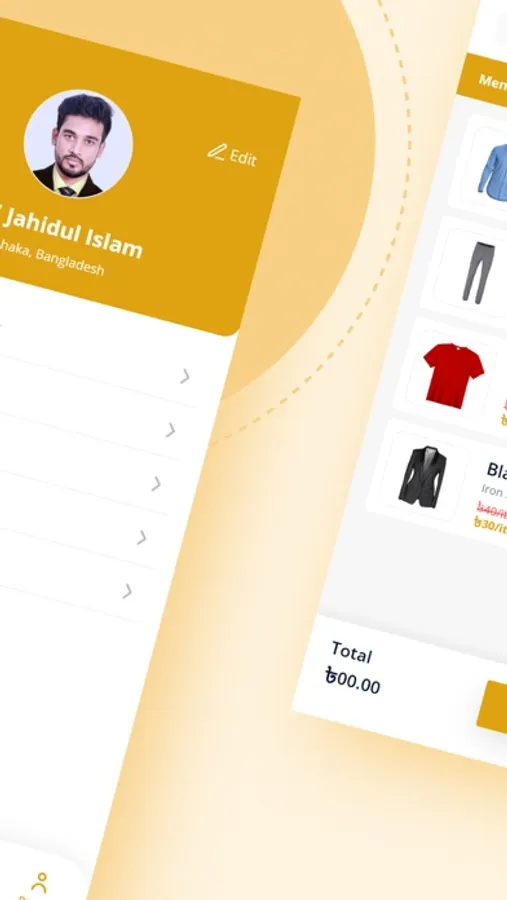Image resolution: width=507 pixels, height=900 pixels.
Task: Expand the third profile menu row chevron
Action: point(156,484)
